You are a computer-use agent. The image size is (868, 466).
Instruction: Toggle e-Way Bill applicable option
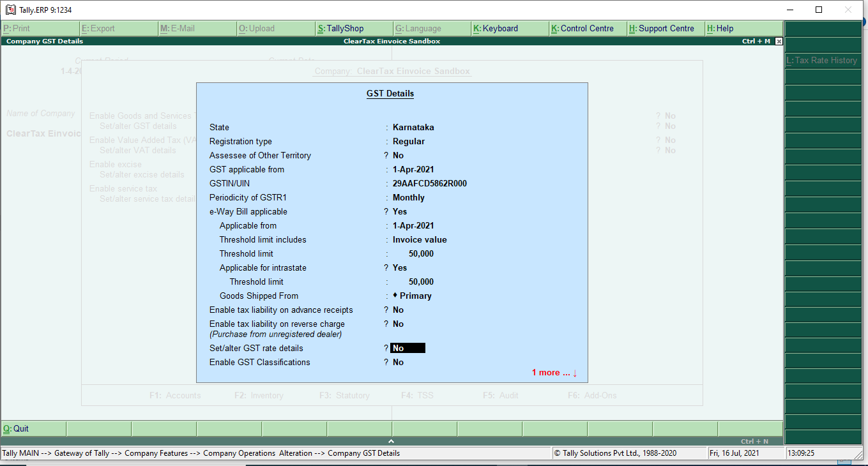point(399,211)
